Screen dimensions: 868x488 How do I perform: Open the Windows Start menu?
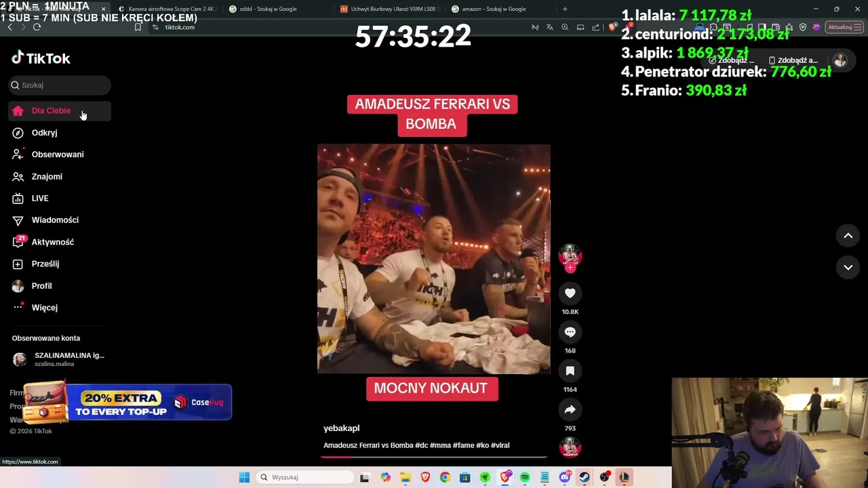click(244, 477)
